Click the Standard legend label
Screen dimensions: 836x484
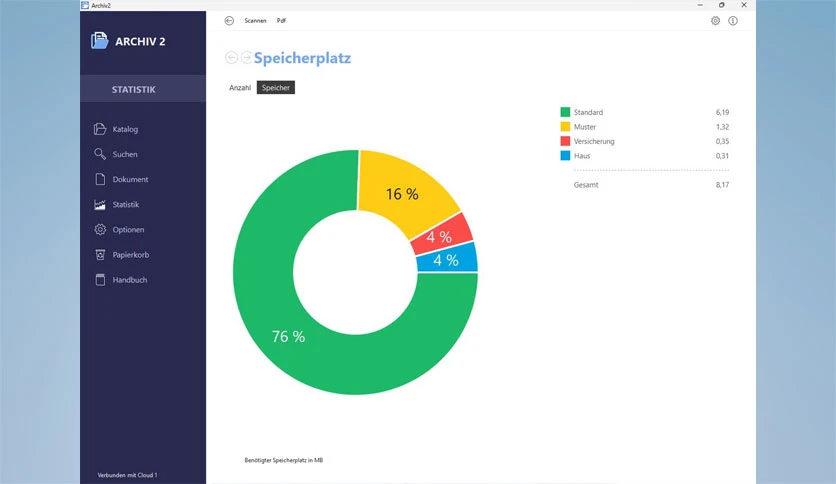click(588, 112)
